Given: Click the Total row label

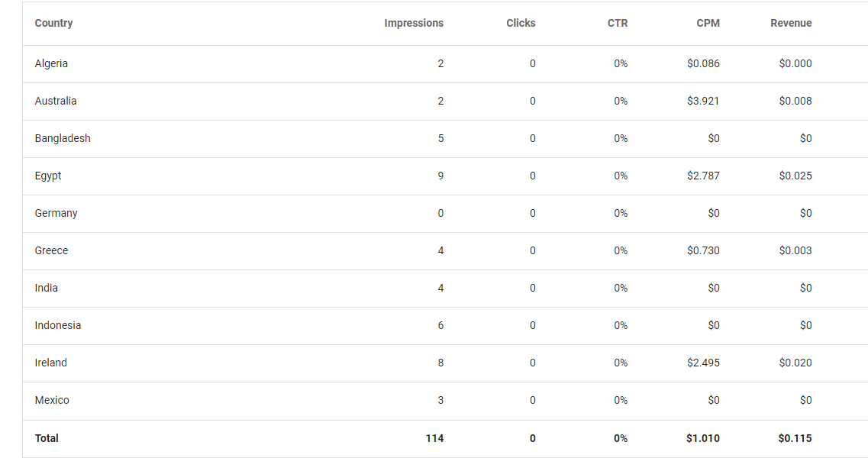Looking at the screenshot, I should (x=47, y=438).
